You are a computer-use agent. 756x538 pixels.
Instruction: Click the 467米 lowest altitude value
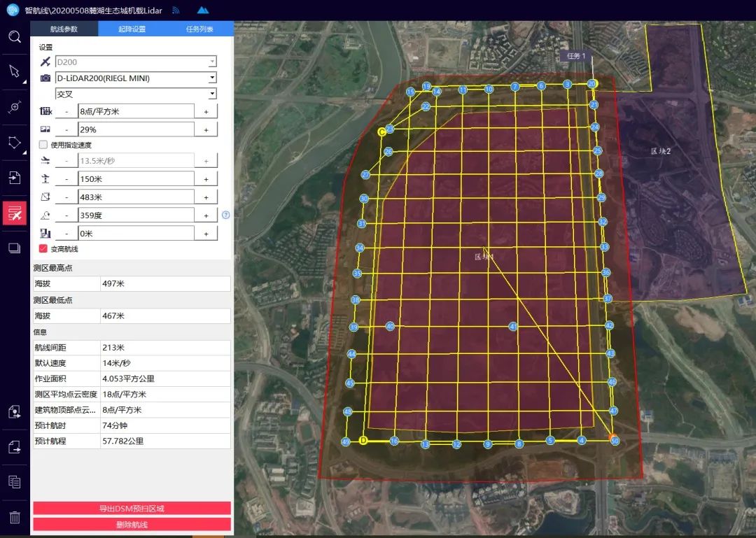point(113,316)
